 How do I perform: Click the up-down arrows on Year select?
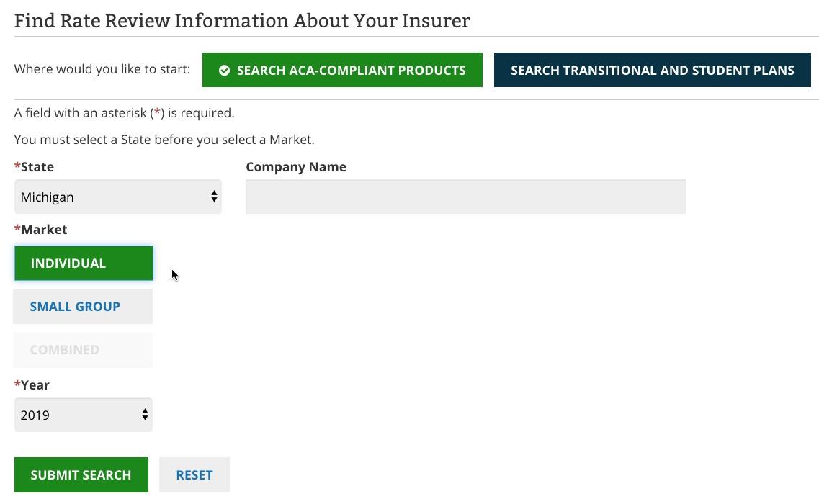click(145, 415)
